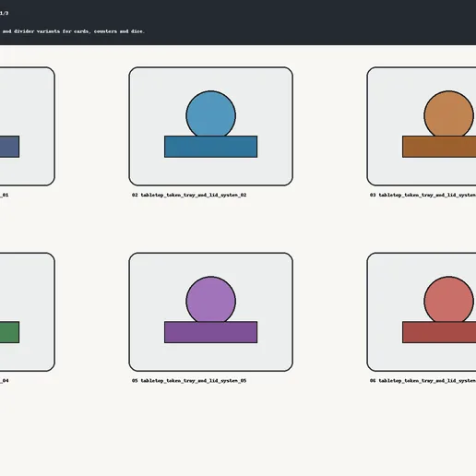This screenshot has width=476, height=476.
Task: Click the partially visible _04 caption
Action: [x=5, y=381]
